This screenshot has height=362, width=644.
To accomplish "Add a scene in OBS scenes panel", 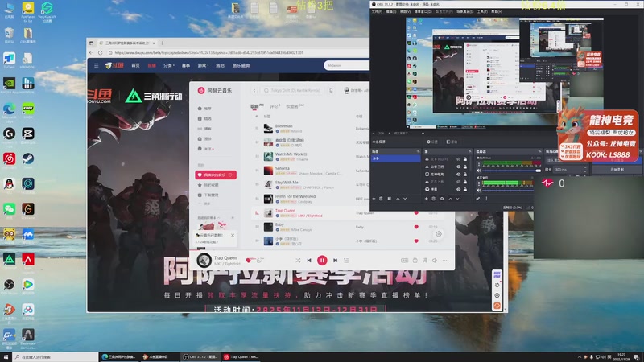I will (374, 199).
